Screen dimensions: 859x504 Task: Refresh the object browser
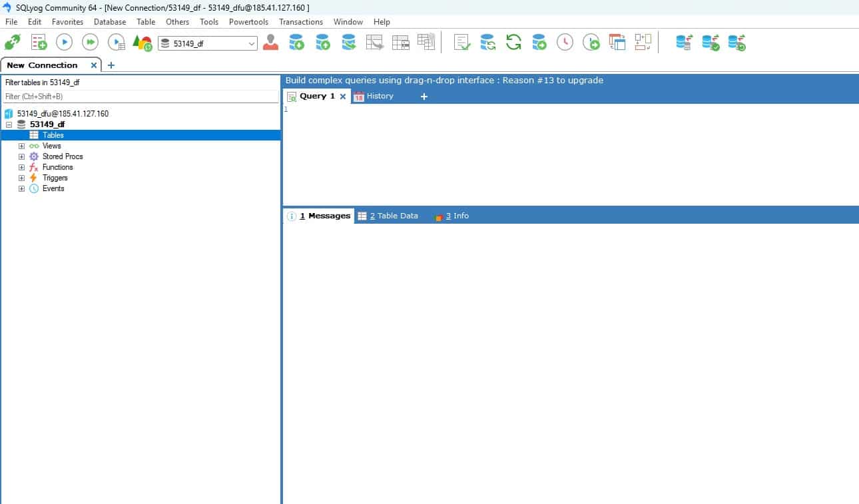click(513, 42)
